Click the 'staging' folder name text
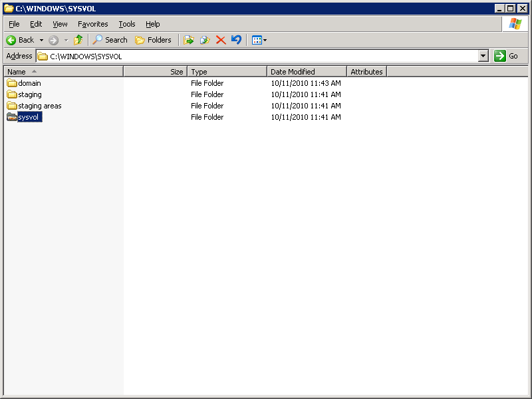The image size is (532, 399). (30, 94)
